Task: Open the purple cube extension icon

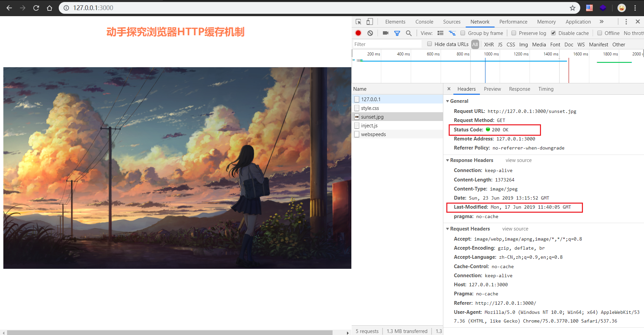Action: point(603,8)
